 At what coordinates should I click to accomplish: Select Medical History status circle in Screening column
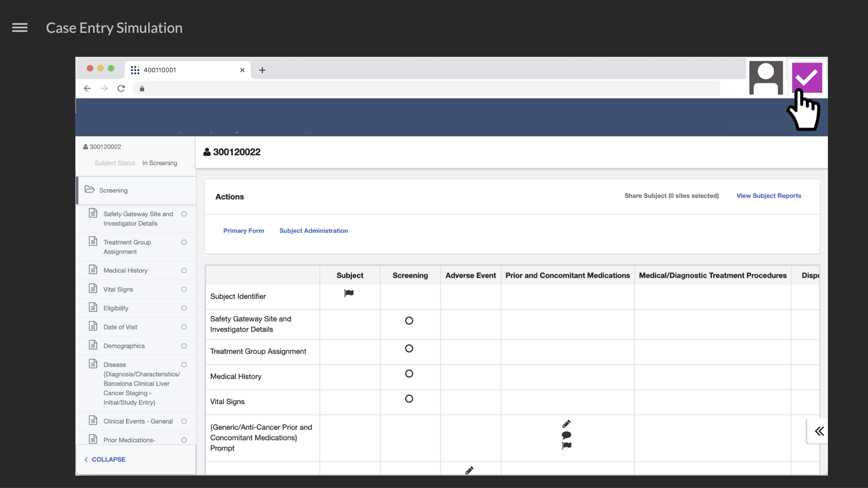(x=409, y=374)
